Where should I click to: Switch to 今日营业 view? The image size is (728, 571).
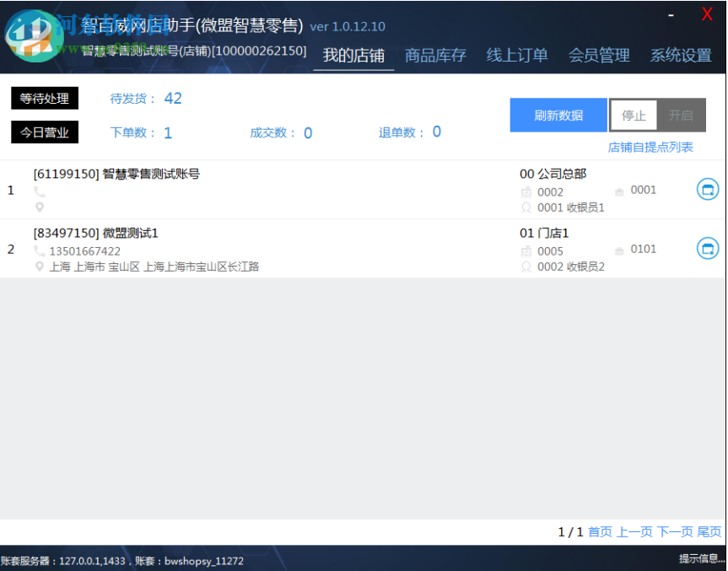tap(44, 132)
